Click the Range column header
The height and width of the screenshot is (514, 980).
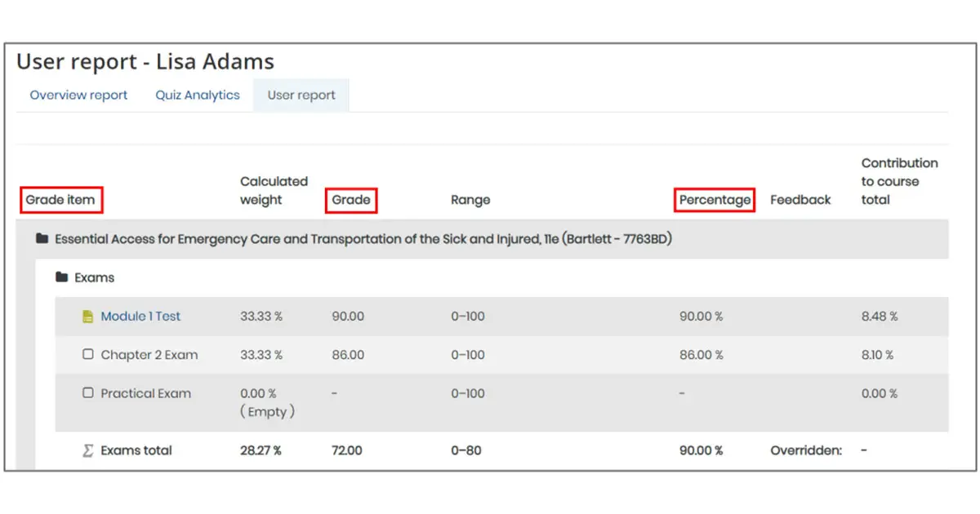[470, 200]
